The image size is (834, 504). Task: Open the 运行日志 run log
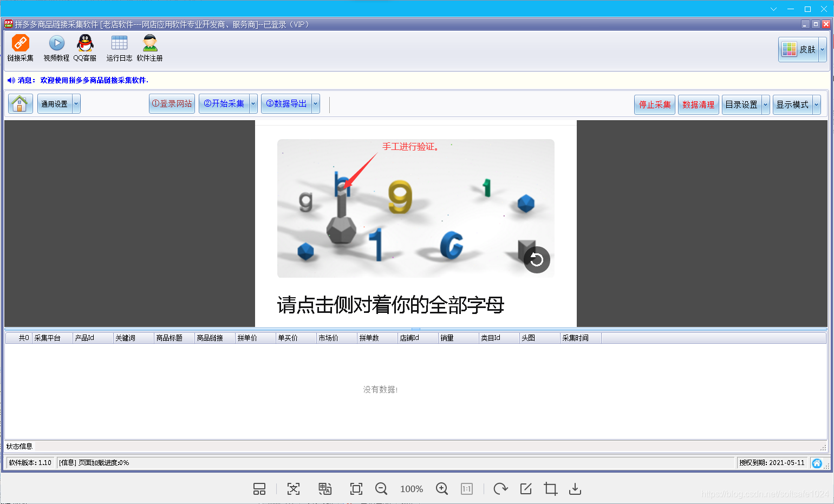click(x=119, y=48)
